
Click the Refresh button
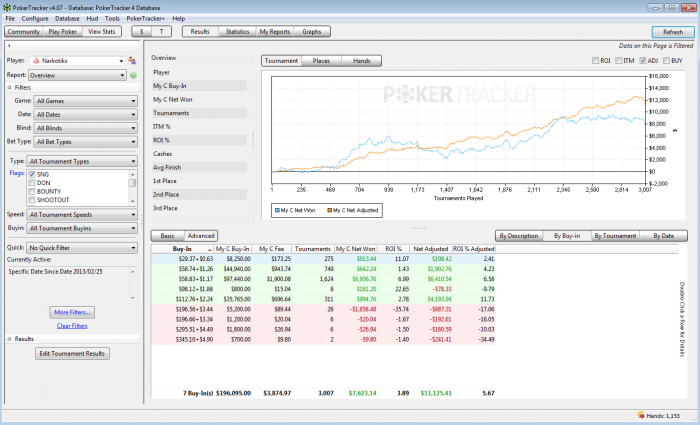click(673, 32)
